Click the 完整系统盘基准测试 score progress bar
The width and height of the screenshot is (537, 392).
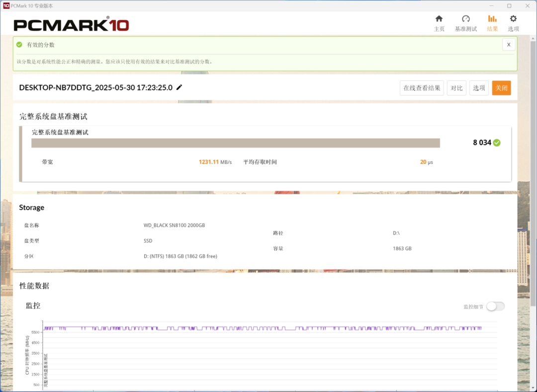click(x=235, y=143)
